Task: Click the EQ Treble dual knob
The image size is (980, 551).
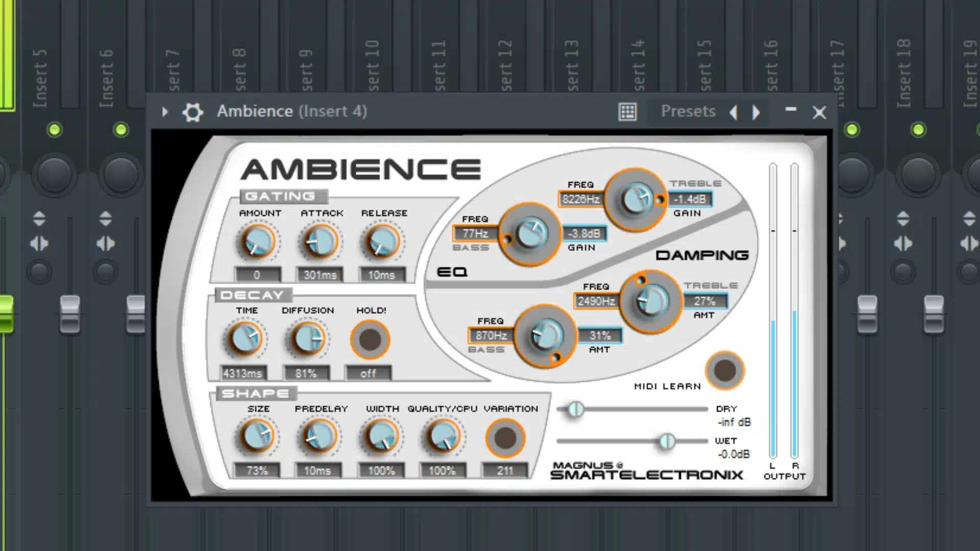Action: pyautogui.click(x=635, y=199)
